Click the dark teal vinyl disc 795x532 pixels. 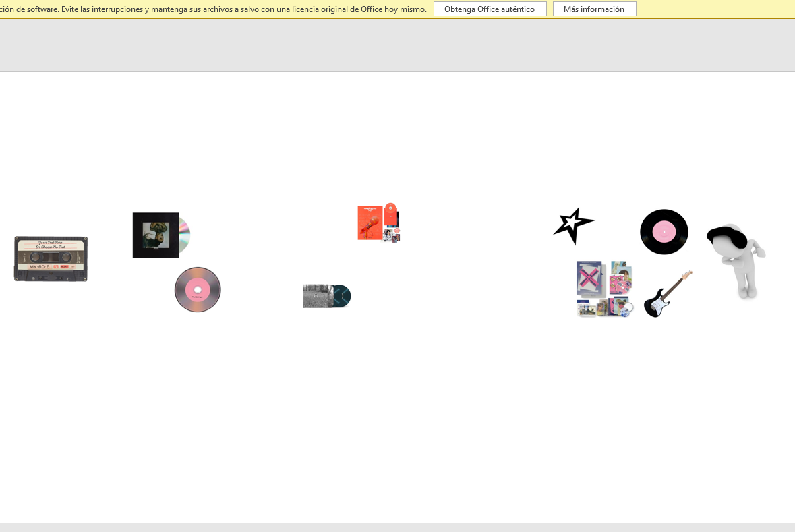[x=343, y=296]
